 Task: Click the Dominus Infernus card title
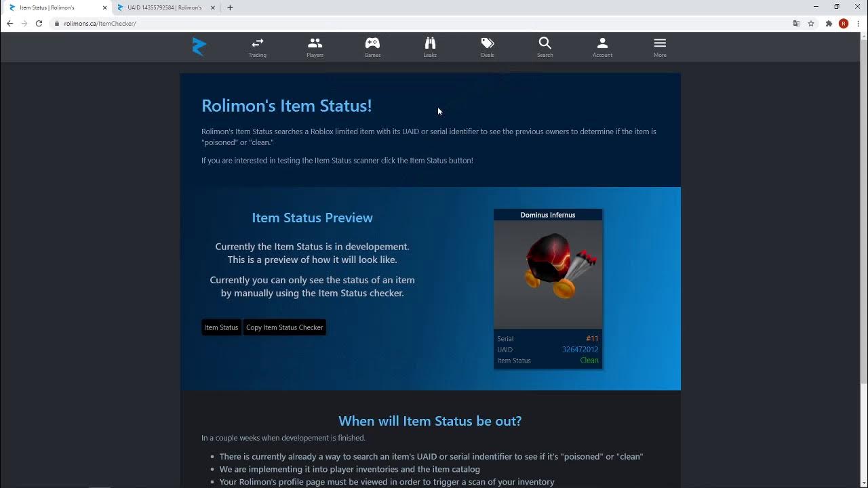point(548,215)
